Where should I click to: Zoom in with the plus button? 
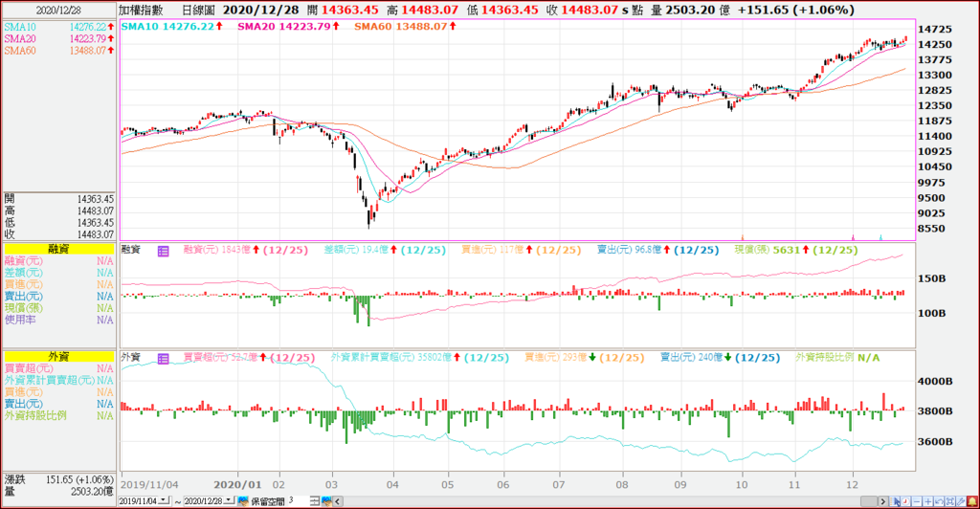point(927,501)
